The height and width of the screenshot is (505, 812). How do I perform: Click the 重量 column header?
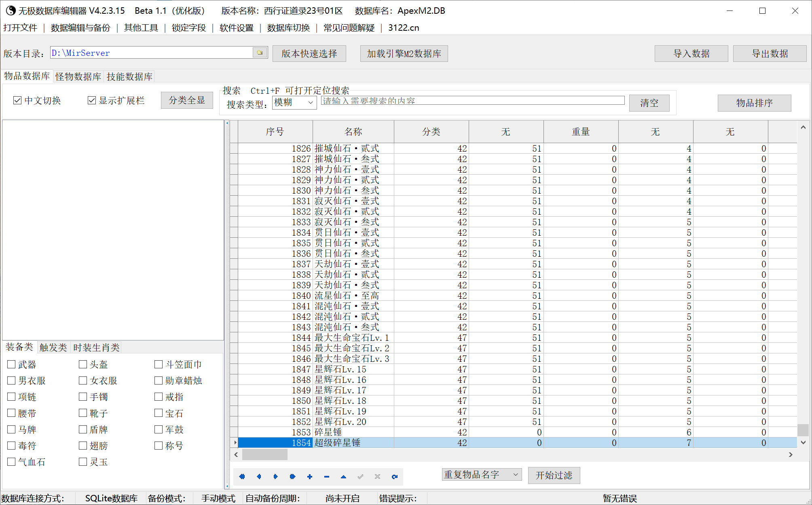click(x=581, y=132)
